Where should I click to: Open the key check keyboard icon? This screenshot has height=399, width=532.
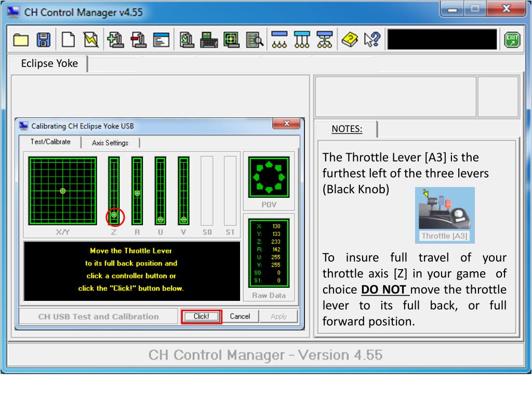click(209, 40)
